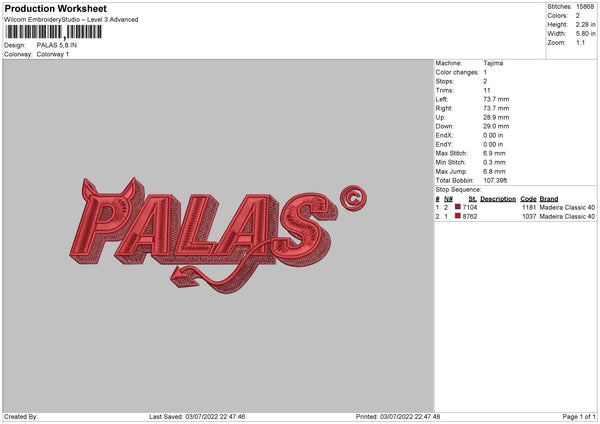Click thread code 1181

(529, 207)
